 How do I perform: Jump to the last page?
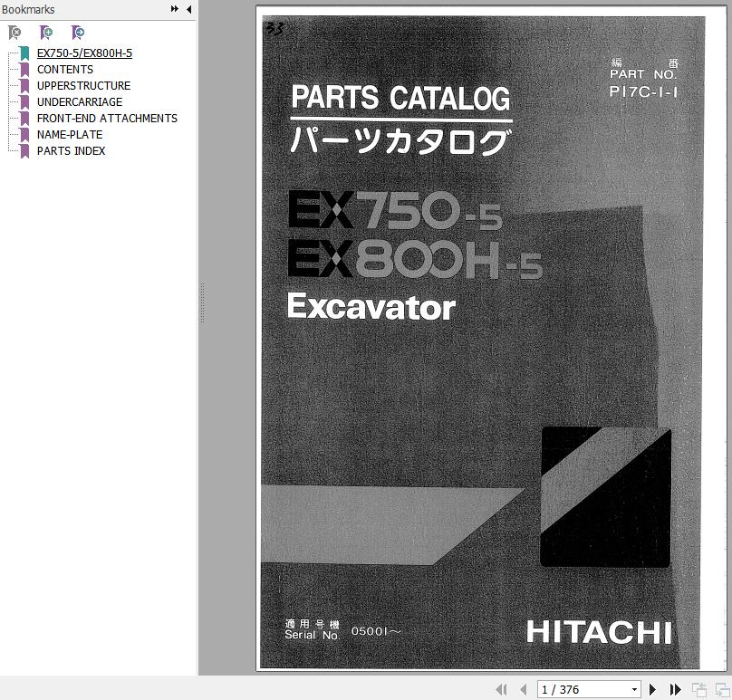click(675, 689)
